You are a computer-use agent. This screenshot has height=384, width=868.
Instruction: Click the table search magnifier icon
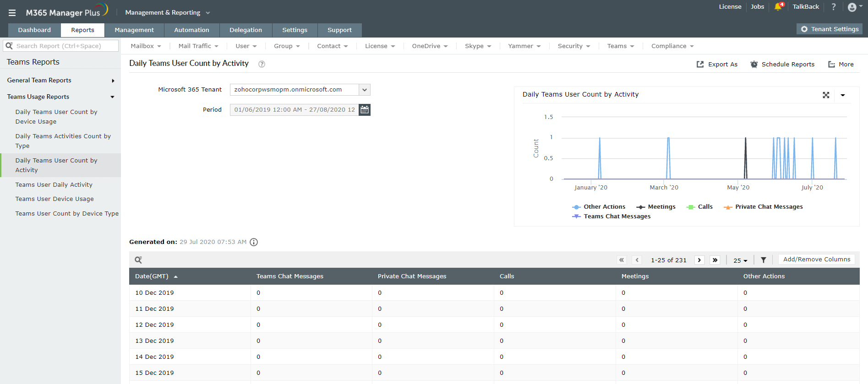pyautogui.click(x=138, y=260)
